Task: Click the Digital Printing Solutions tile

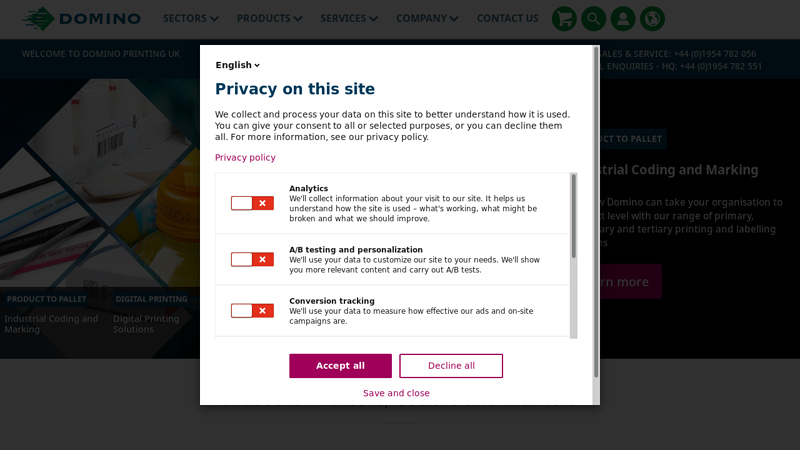Action: 146,324
